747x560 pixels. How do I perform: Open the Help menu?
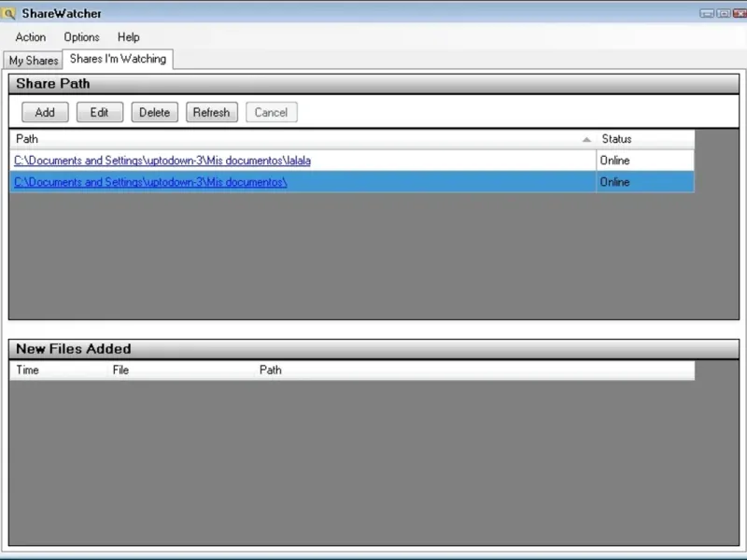coord(129,37)
